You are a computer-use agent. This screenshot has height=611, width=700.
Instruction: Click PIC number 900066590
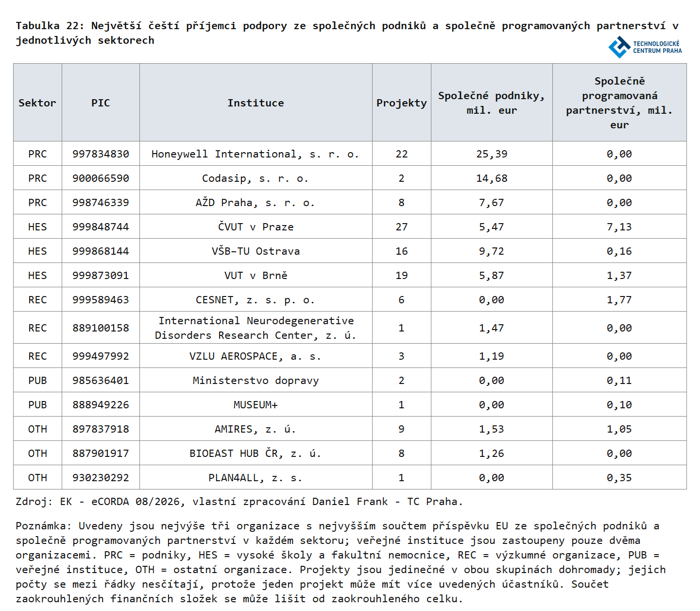[x=101, y=178]
